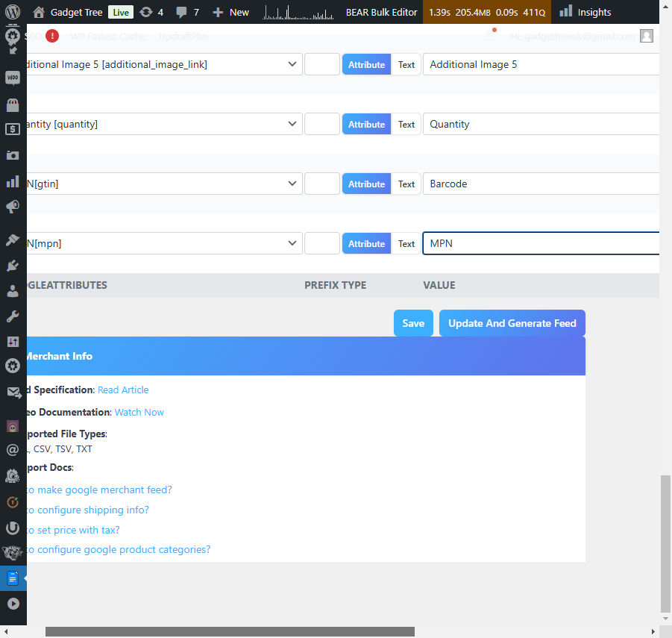Image resolution: width=672 pixels, height=638 pixels.
Task: Open the tiger head sidebar icon
Action: pyautogui.click(x=12, y=553)
